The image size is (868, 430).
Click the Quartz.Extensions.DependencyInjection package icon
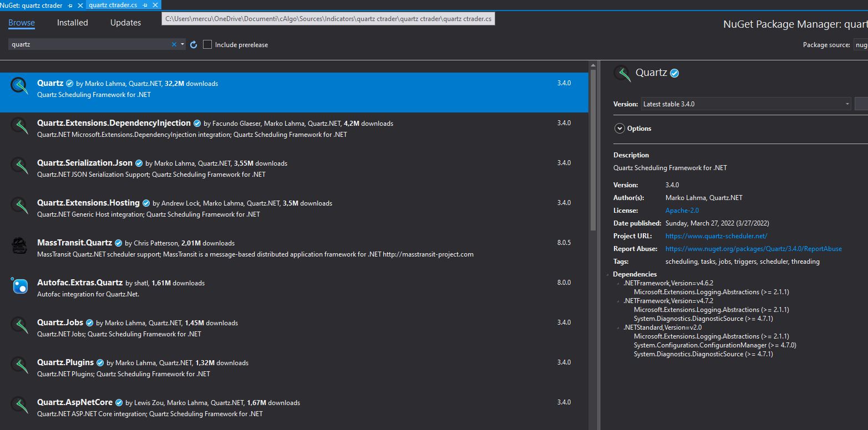click(19, 126)
